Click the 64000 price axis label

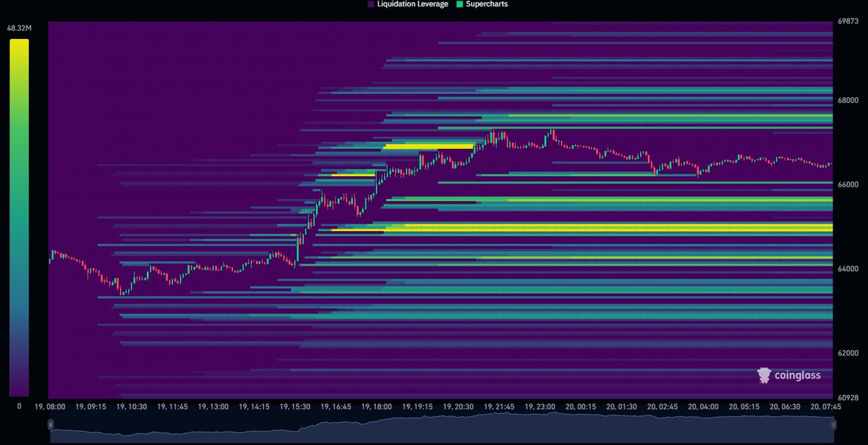[x=847, y=269]
